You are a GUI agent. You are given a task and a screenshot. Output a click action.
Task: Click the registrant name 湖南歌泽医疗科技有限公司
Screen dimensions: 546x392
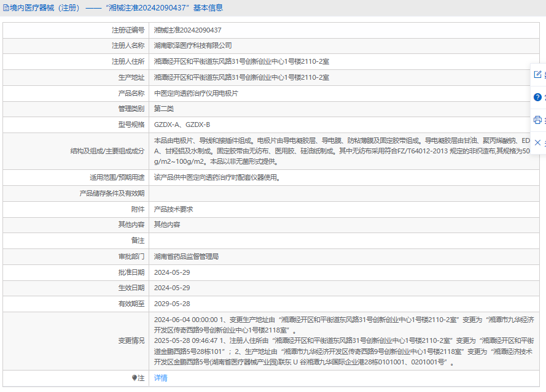click(193, 45)
